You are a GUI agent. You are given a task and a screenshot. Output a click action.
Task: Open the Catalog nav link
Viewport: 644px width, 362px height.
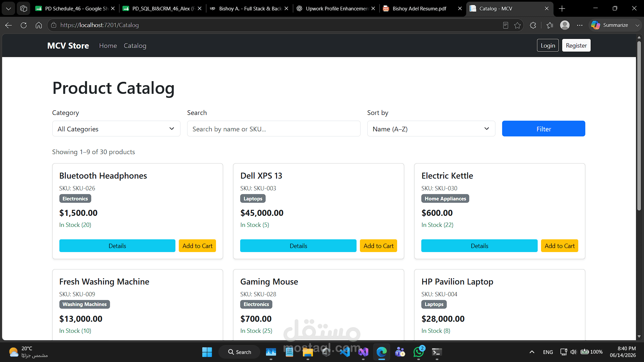pyautogui.click(x=135, y=46)
